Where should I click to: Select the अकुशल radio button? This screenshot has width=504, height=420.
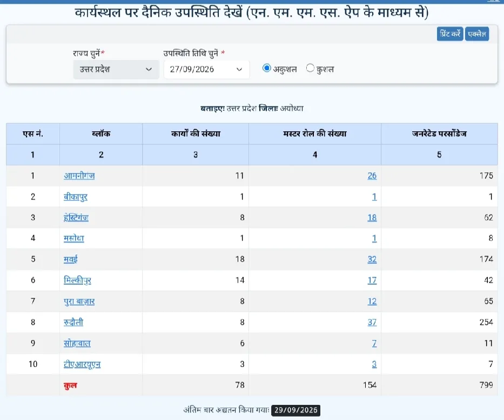266,68
